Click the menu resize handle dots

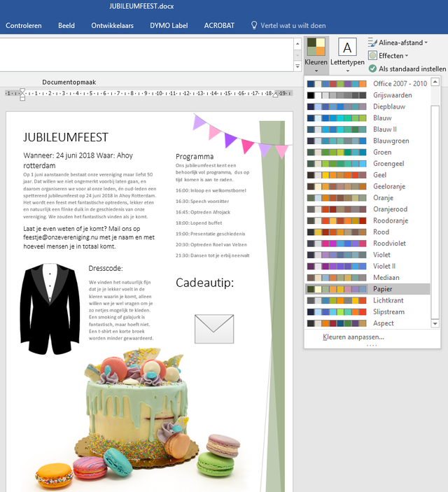click(372, 346)
